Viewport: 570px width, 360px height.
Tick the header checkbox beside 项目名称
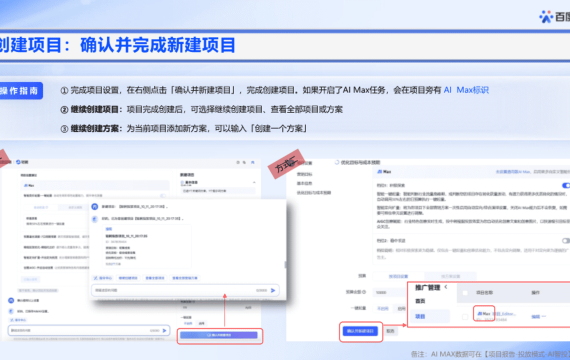point(465,293)
